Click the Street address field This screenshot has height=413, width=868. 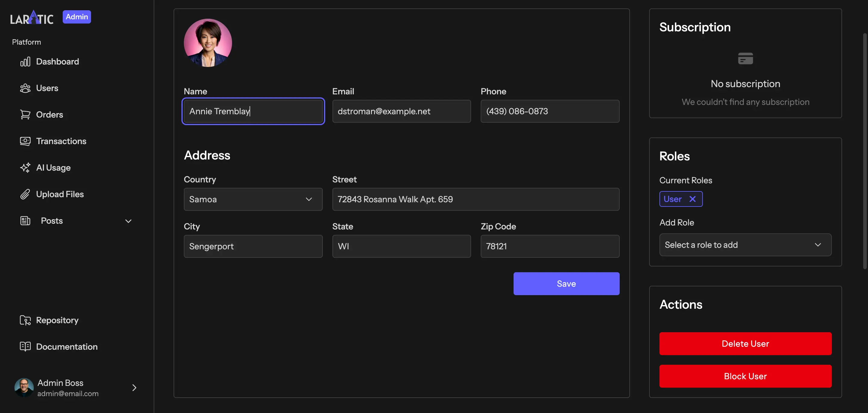pos(476,199)
